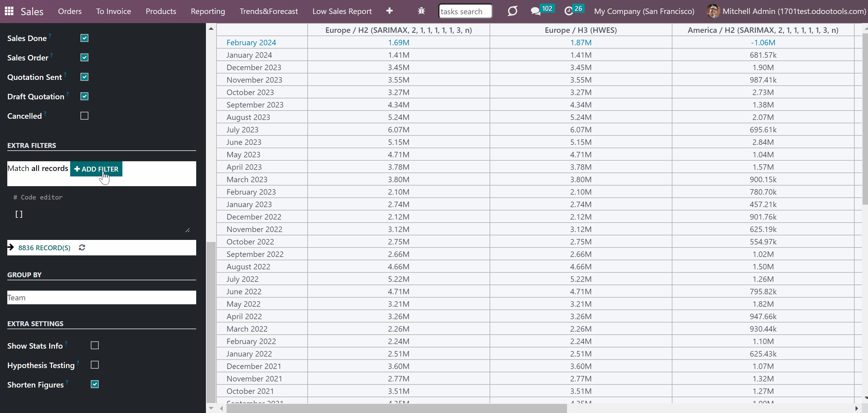
Task: Open the Mitchell Admin user menu
Action: (786, 11)
